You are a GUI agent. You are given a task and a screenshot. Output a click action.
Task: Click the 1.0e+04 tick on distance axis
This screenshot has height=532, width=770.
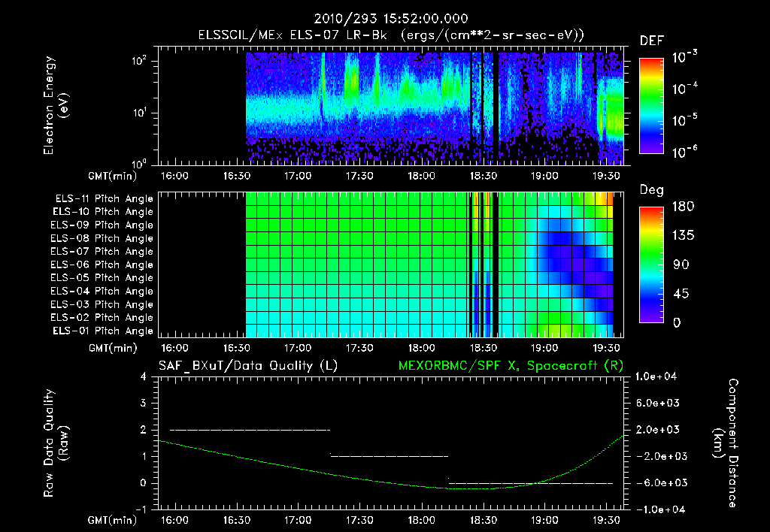(x=656, y=376)
